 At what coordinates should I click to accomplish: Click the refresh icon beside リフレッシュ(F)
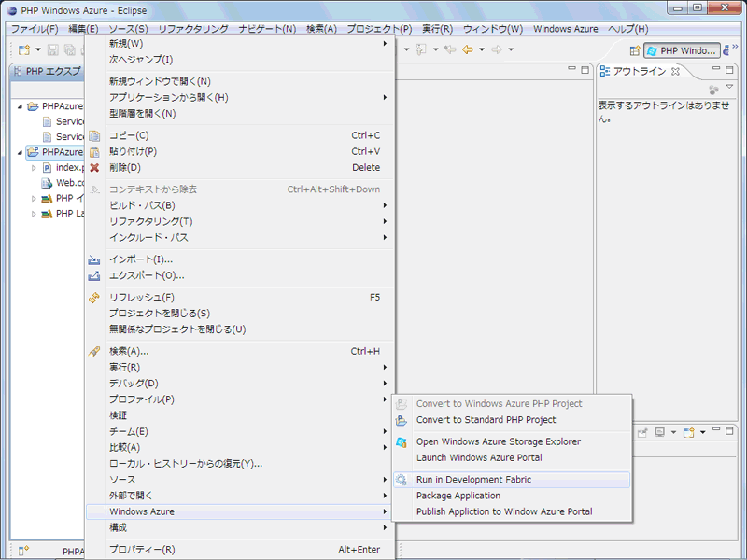coord(94,298)
